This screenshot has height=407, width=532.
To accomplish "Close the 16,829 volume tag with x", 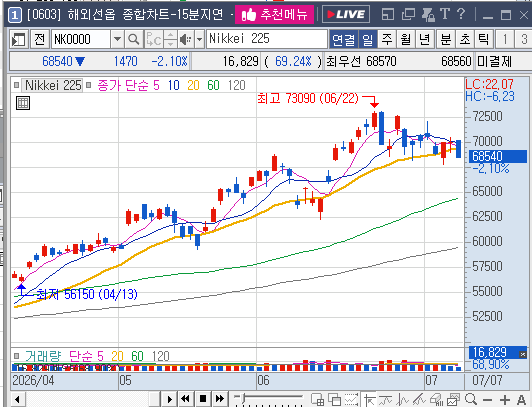I will coord(522,354).
